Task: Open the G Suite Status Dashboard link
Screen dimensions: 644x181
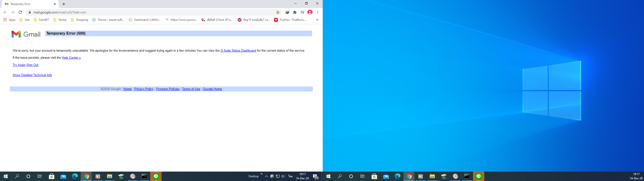Action: pos(238,51)
